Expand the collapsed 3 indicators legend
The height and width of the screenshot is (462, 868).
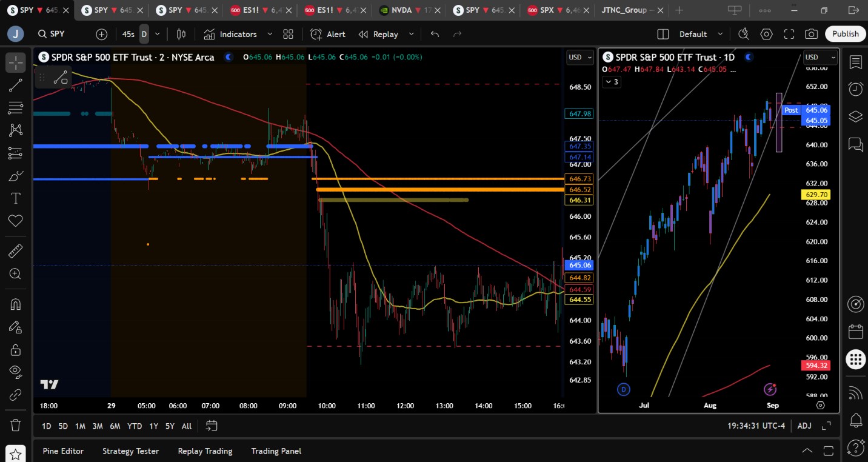pyautogui.click(x=612, y=82)
